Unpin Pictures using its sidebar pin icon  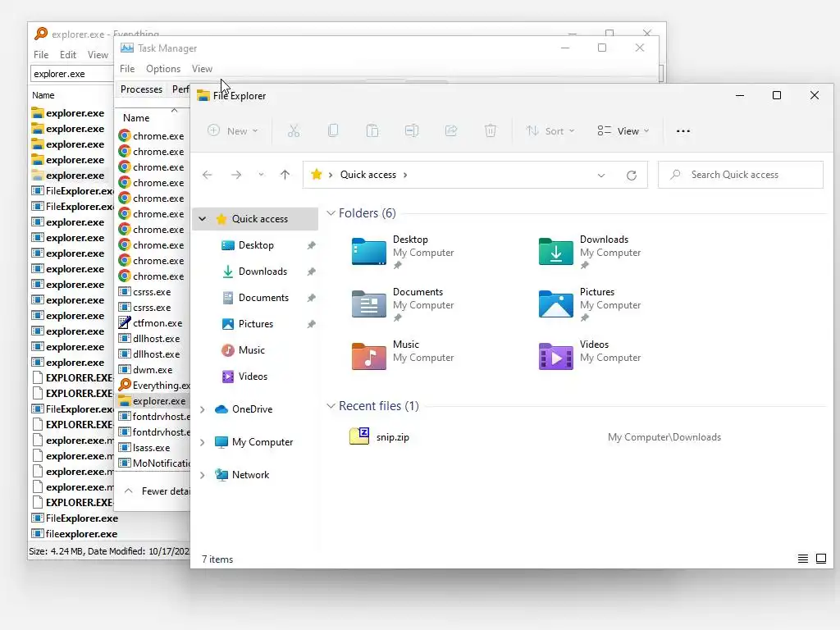[311, 324]
